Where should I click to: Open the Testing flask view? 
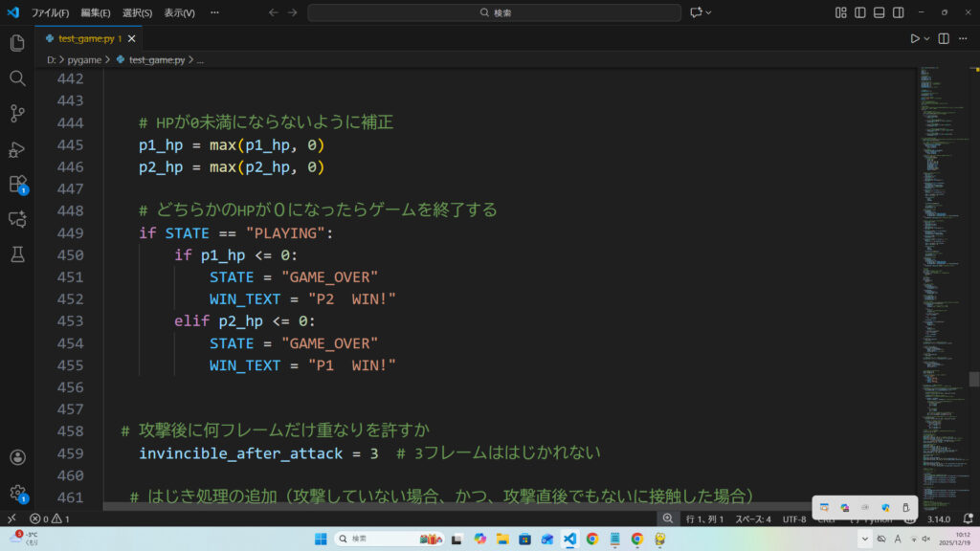click(x=16, y=254)
